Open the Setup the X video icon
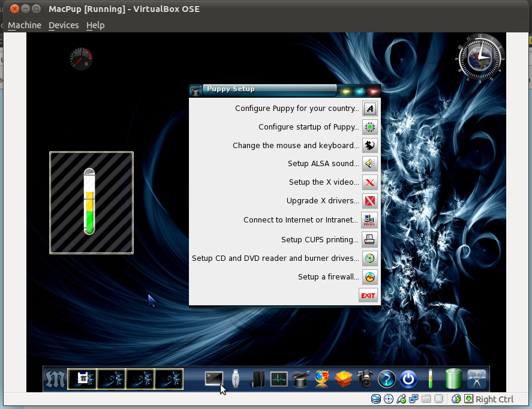The image size is (532, 409). (368, 182)
